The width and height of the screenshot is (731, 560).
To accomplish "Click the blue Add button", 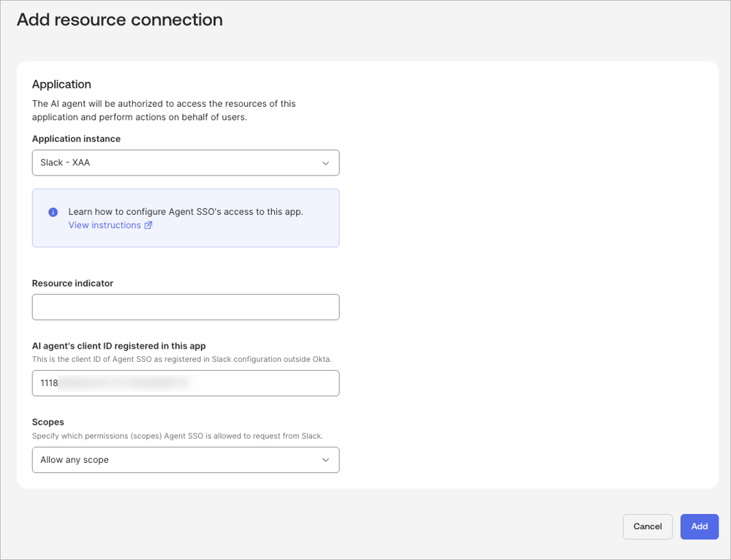I will point(700,526).
